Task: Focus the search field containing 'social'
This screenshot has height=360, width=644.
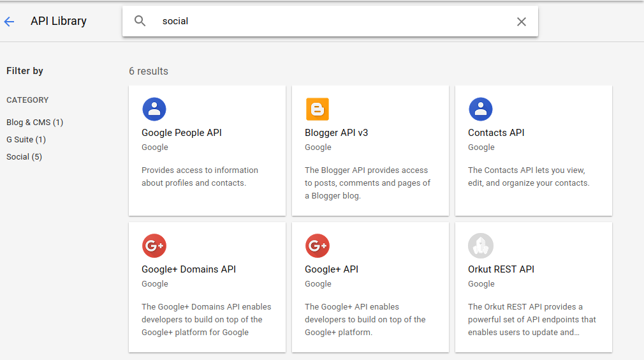Action: click(330, 21)
